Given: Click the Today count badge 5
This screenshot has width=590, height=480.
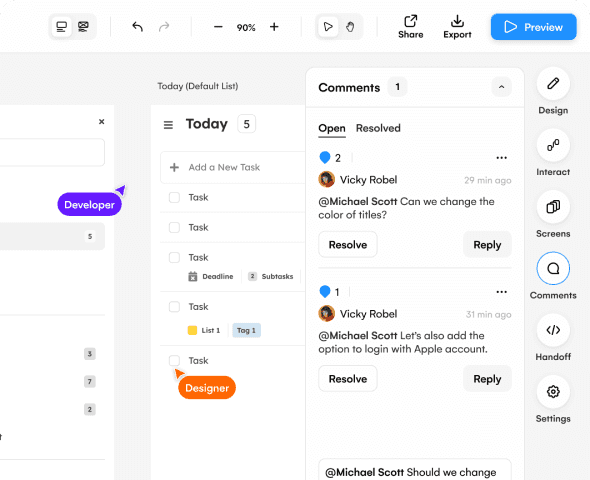Looking at the screenshot, I should pos(246,124).
